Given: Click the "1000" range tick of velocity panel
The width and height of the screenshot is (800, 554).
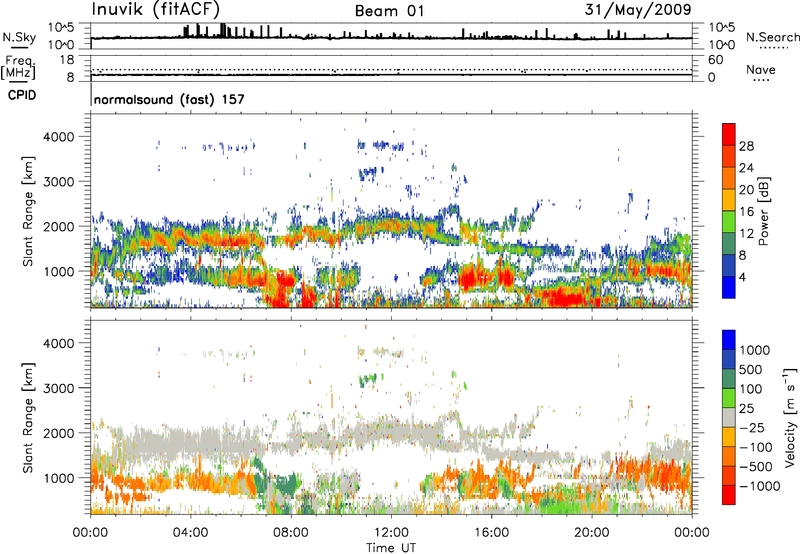Looking at the screenshot, I should 58,478.
